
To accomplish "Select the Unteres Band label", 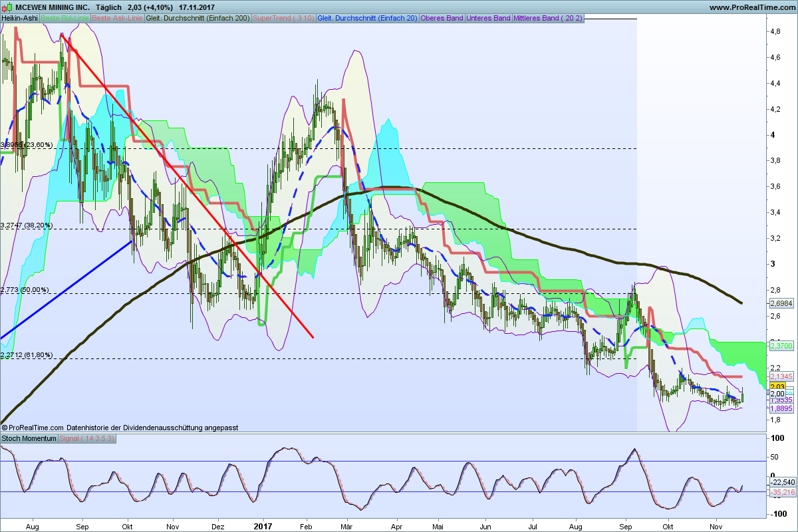I will click(489, 18).
